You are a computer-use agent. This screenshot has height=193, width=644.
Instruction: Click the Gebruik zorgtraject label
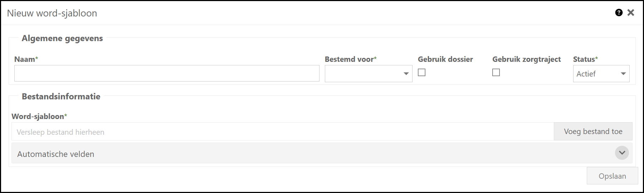click(526, 59)
